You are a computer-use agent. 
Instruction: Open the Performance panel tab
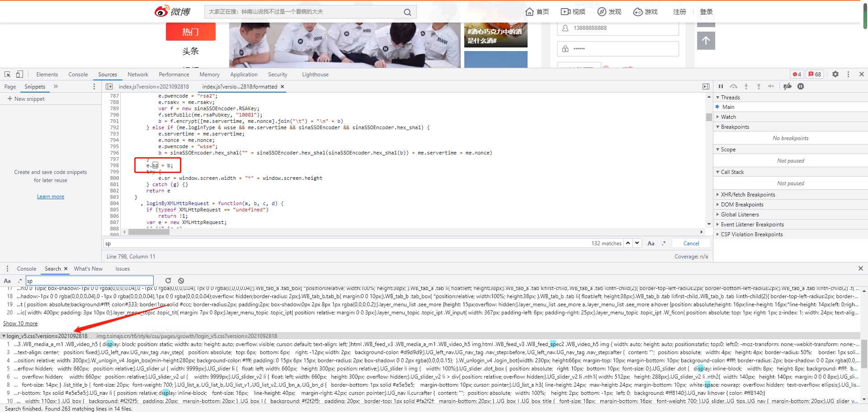(174, 75)
